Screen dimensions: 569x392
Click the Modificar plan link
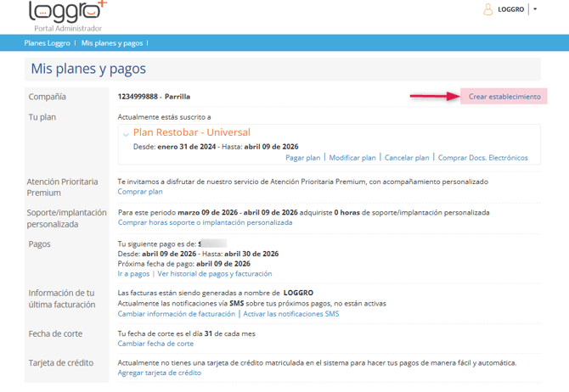coord(352,158)
